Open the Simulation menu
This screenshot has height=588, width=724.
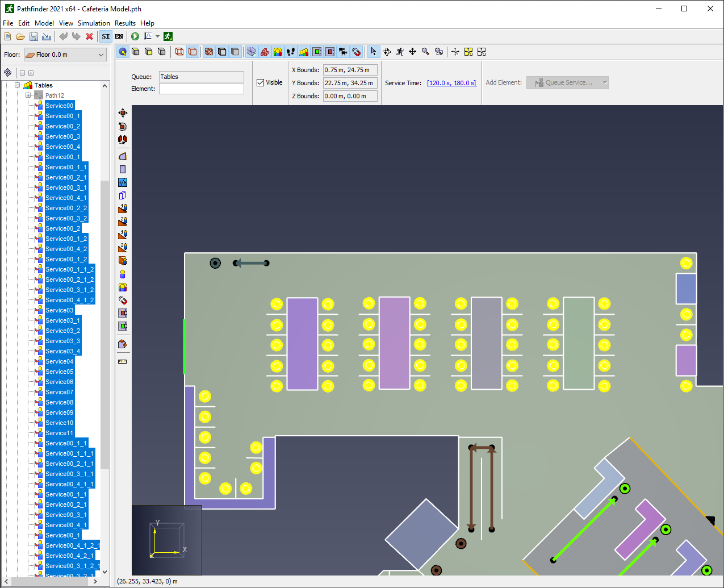coord(94,23)
